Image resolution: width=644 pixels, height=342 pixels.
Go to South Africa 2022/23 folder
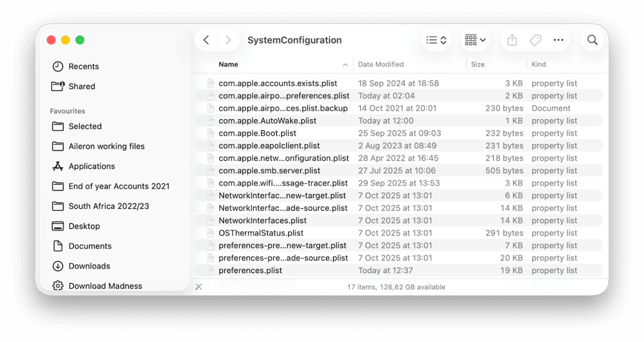click(109, 206)
